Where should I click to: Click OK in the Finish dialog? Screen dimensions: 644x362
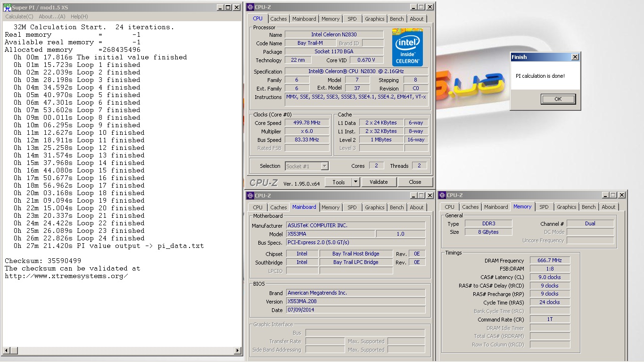click(558, 99)
